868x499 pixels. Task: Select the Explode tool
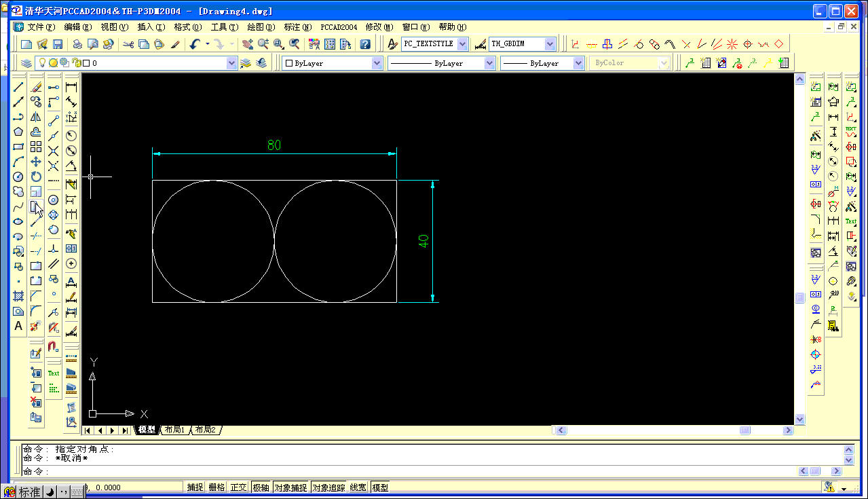pos(36,326)
